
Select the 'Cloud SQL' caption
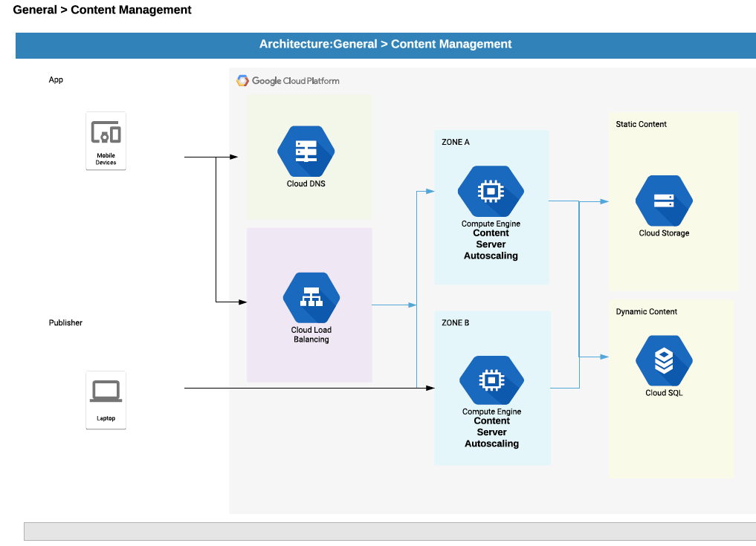pyautogui.click(x=664, y=393)
